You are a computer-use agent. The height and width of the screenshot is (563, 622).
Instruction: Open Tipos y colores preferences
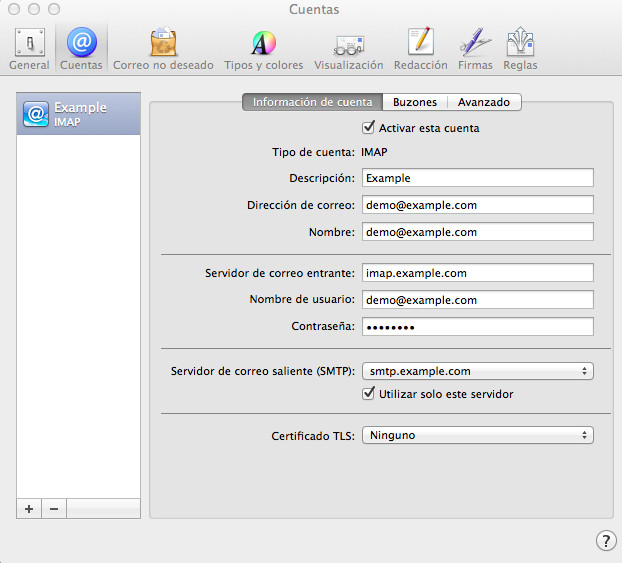point(263,48)
